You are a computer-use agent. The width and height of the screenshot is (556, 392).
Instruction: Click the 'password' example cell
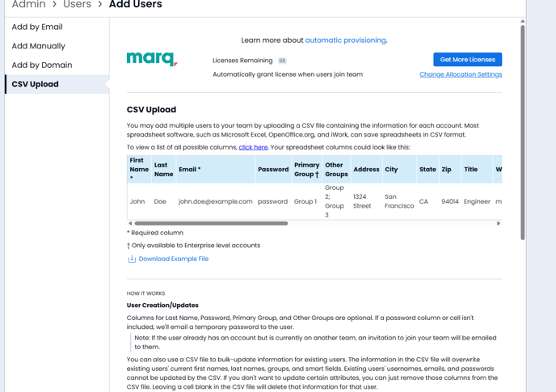click(x=272, y=201)
